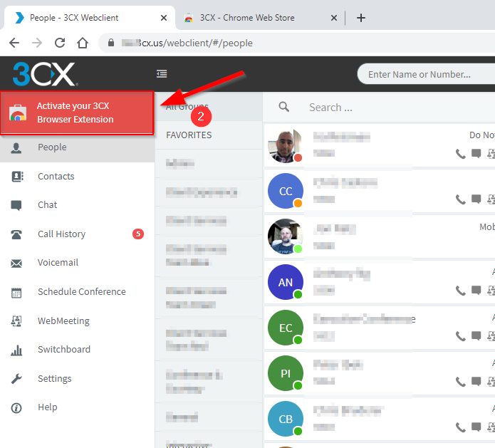Open a new browser tab with plus icon
Viewport: 495px width, 448px height.
click(x=361, y=18)
